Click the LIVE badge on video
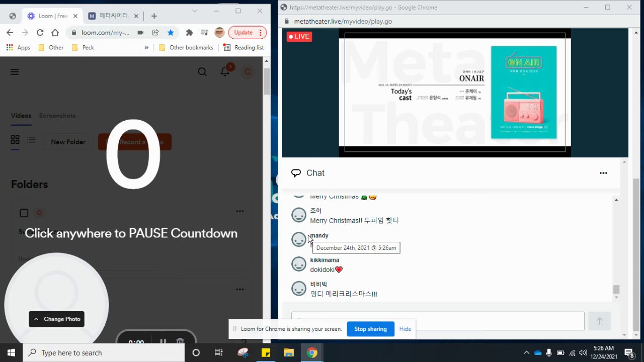This screenshot has height=362, width=644. [299, 36]
